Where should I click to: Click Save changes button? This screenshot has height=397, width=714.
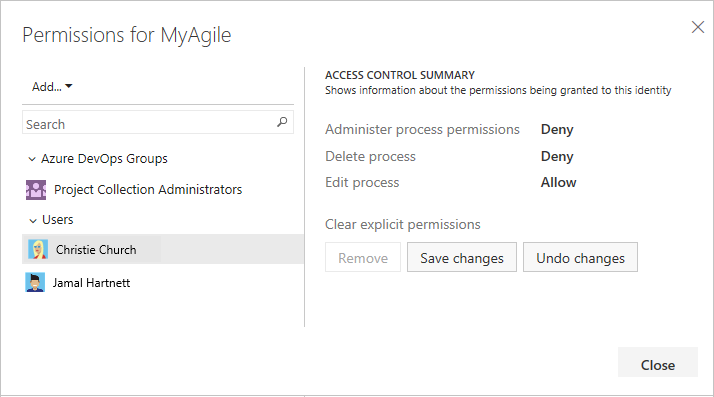[462, 258]
